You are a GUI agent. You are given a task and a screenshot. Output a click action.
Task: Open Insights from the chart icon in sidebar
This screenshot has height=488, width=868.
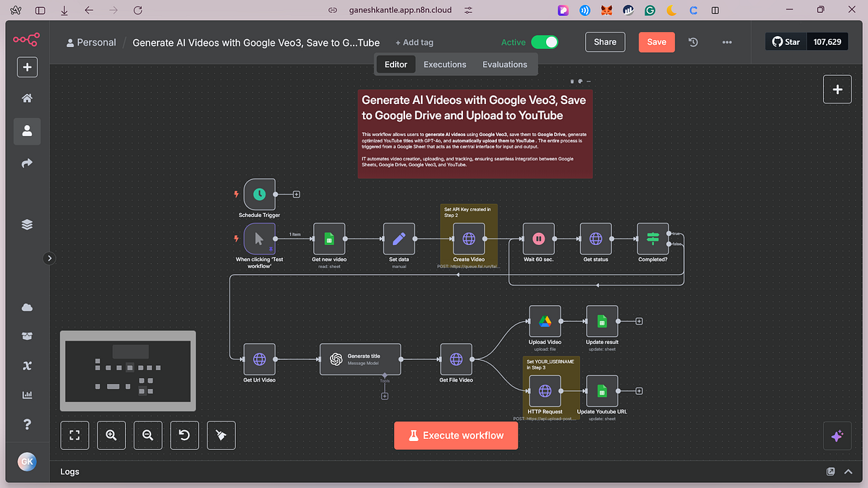tap(27, 394)
